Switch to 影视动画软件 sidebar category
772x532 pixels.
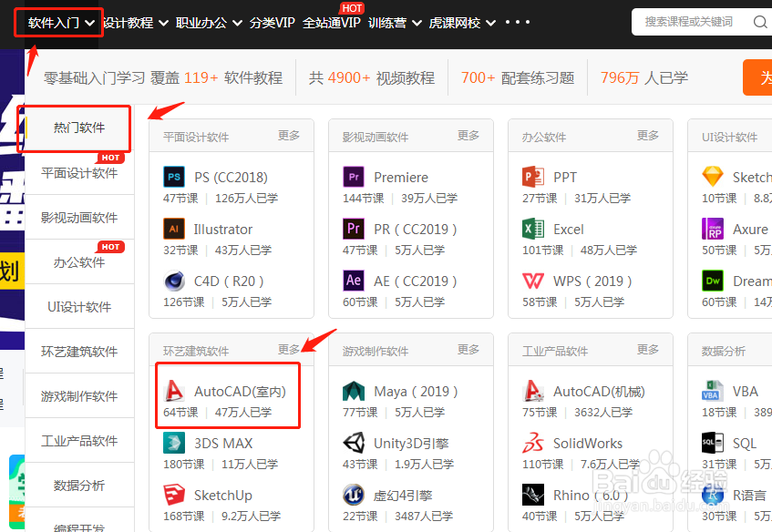click(x=79, y=218)
